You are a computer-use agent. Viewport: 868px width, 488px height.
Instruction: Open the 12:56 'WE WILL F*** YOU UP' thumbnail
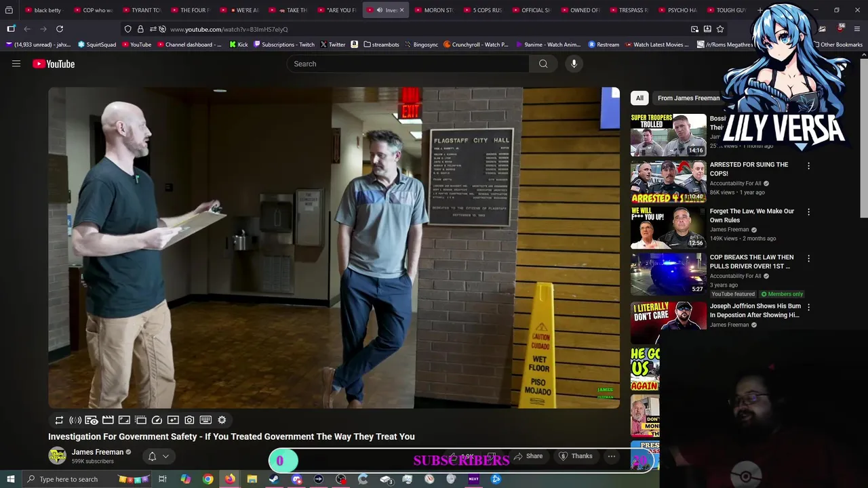pyautogui.click(x=669, y=228)
